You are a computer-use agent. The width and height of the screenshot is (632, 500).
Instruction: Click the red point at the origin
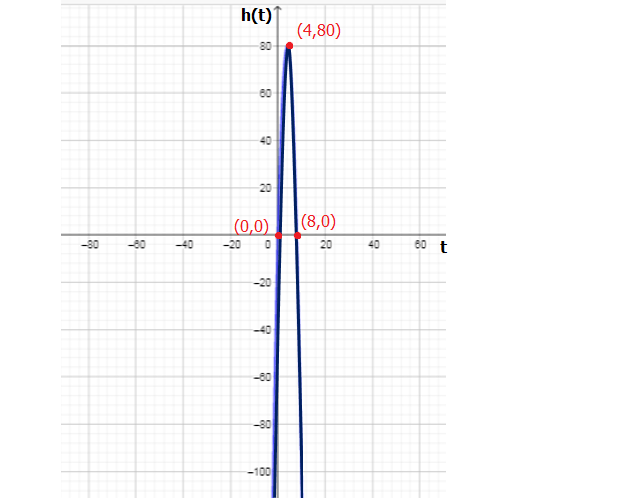tap(279, 236)
